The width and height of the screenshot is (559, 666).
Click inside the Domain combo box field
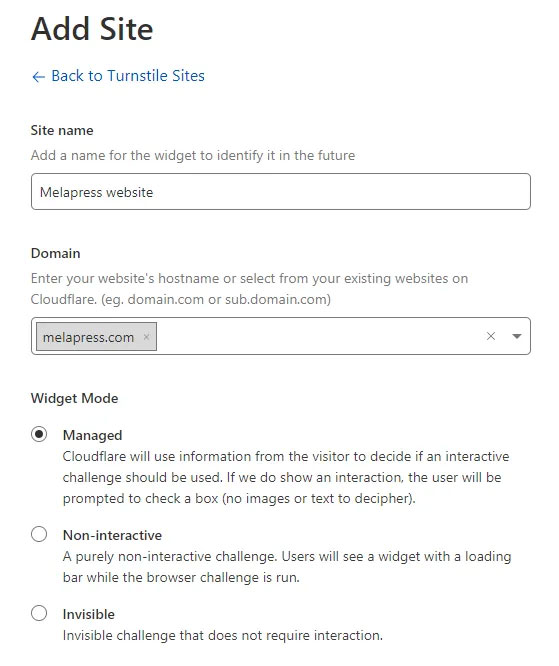(x=281, y=336)
